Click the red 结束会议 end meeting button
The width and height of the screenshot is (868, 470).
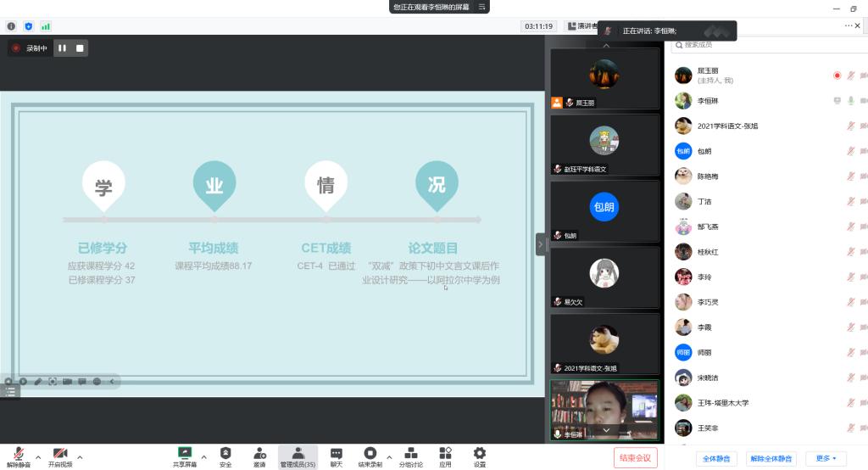[635, 458]
